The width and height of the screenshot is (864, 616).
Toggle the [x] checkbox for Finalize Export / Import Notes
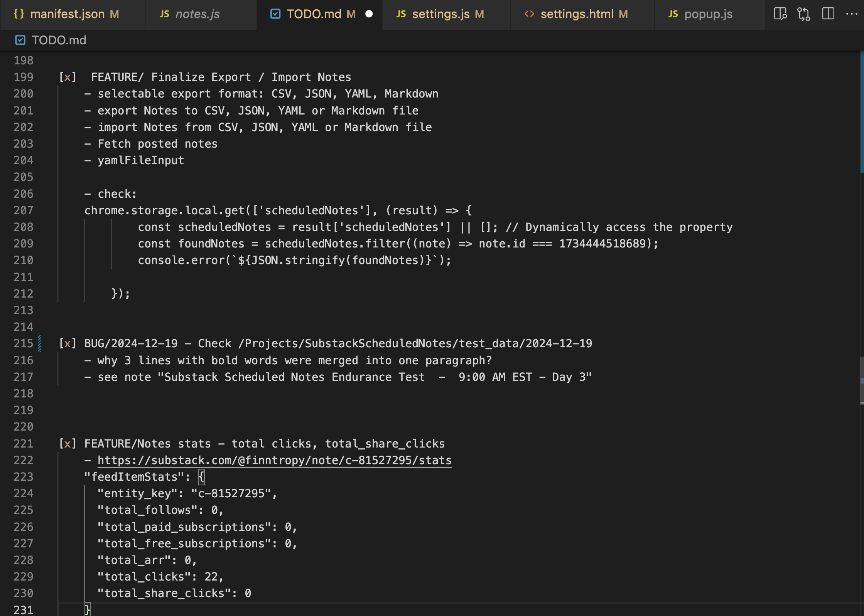(x=67, y=77)
